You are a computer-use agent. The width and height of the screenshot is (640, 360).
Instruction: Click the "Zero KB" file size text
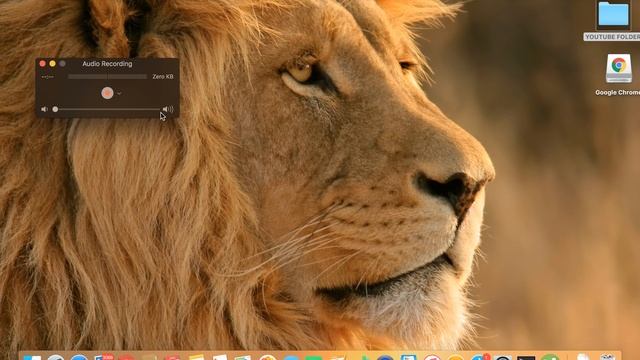[163, 76]
